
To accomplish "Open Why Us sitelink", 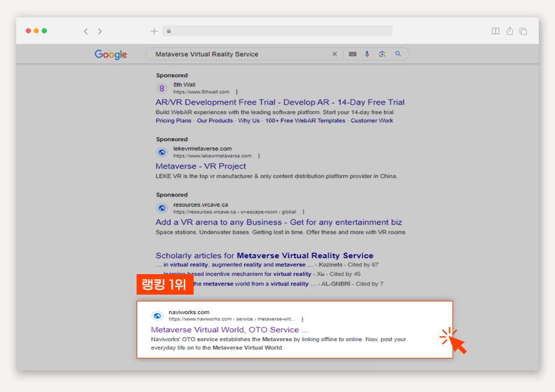I will (249, 121).
